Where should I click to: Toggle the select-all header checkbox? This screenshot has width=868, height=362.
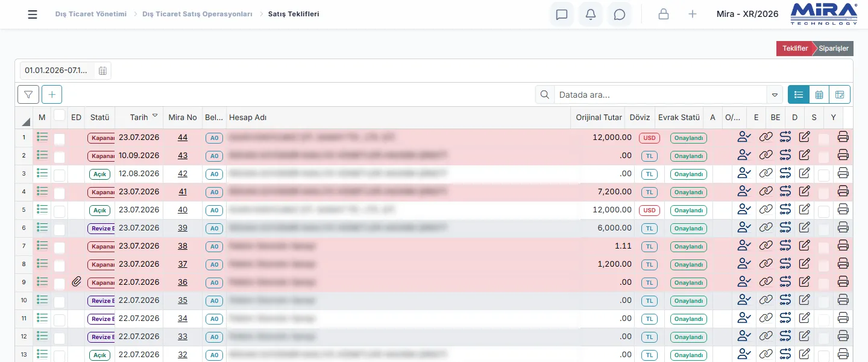tap(59, 115)
